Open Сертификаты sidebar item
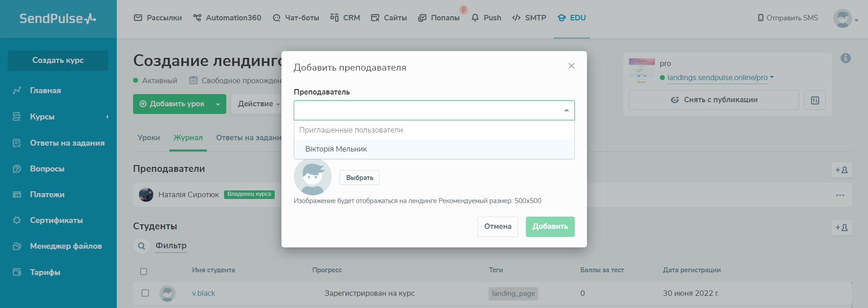Screen dimensions: 868x308 click(56, 220)
